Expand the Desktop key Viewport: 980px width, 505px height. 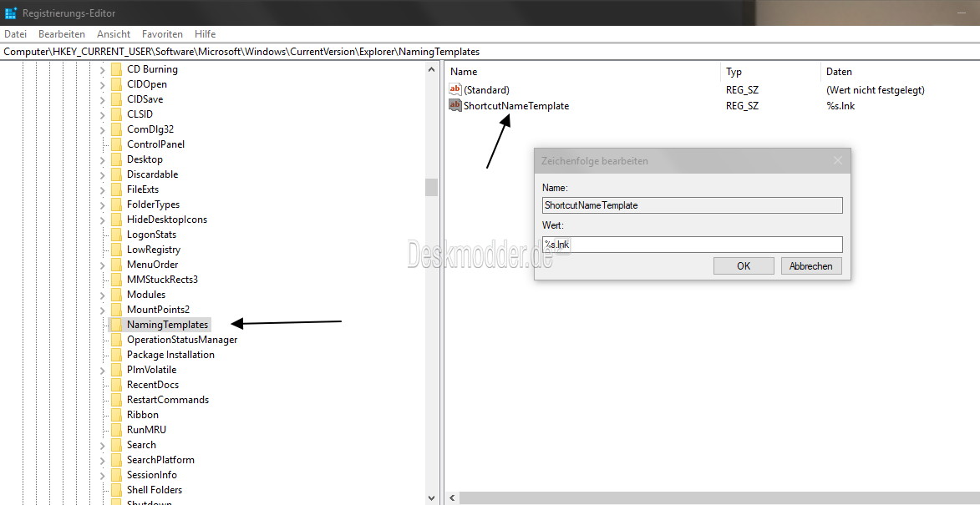(103, 159)
